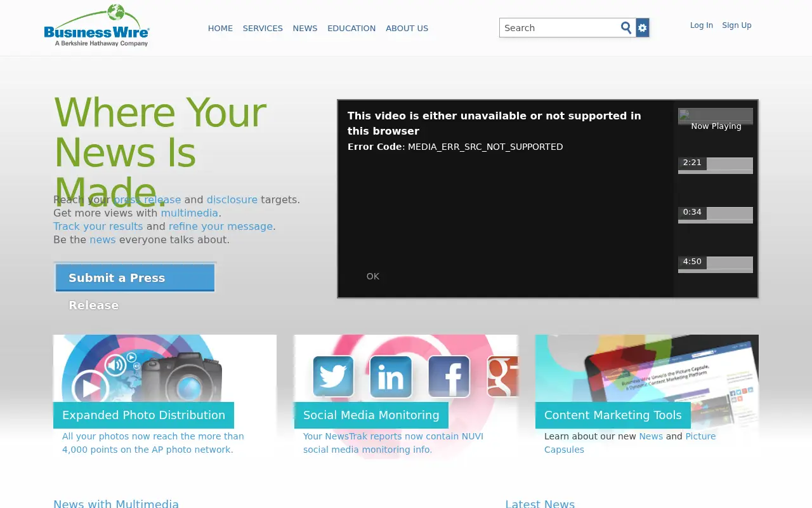
Task: Play the 4:50 video thumbnail
Action: tap(716, 264)
